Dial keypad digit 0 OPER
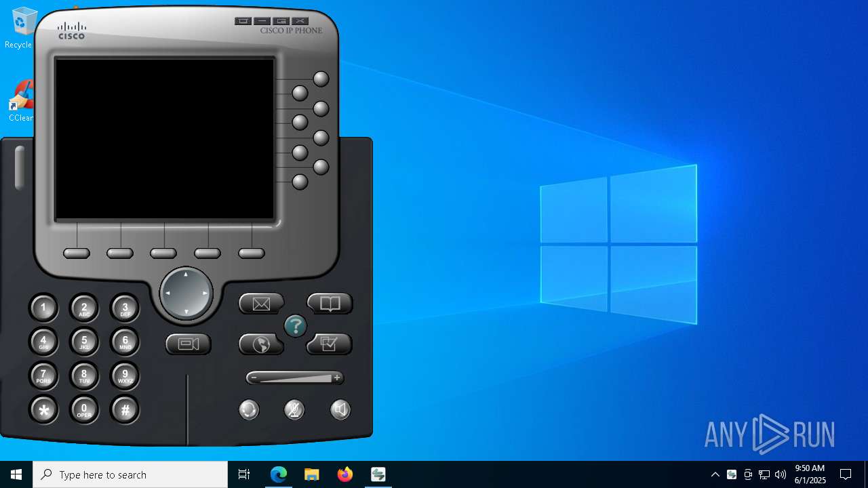This screenshot has width=868, height=488. coord(84,409)
